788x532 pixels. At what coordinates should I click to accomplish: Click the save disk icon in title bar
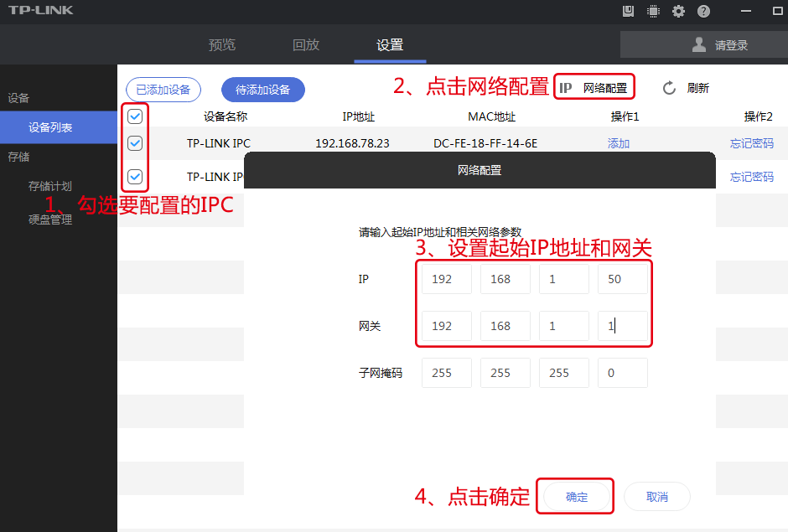[x=630, y=12]
